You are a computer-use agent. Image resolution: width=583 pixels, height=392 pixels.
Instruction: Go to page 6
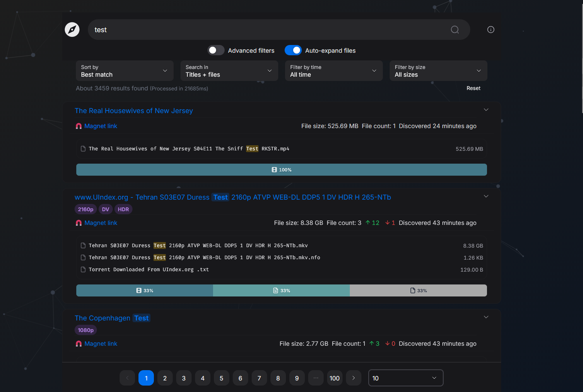(240, 378)
